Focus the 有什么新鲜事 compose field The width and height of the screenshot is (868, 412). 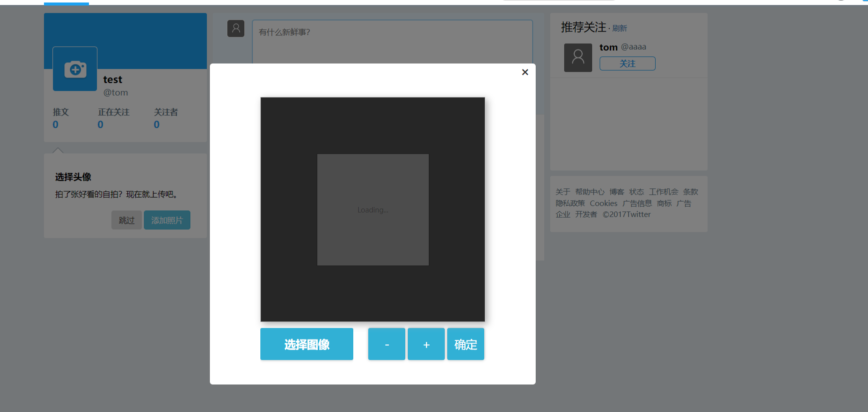coord(392,42)
